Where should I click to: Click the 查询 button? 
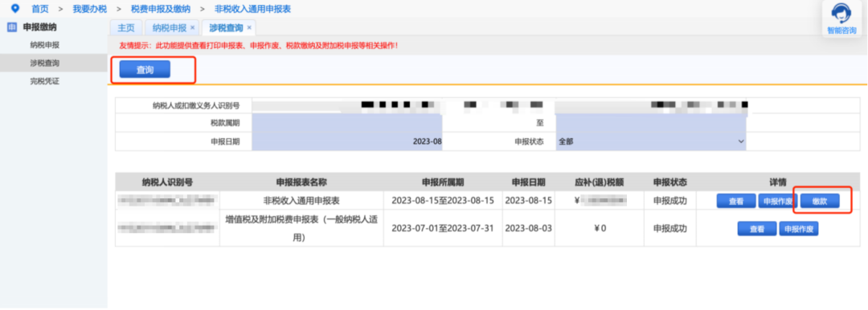pos(145,70)
